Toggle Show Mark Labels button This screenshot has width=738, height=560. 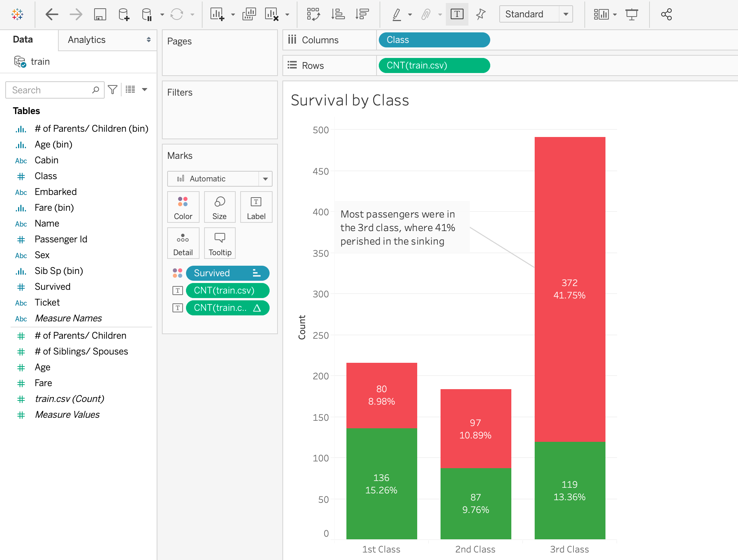coord(457,14)
